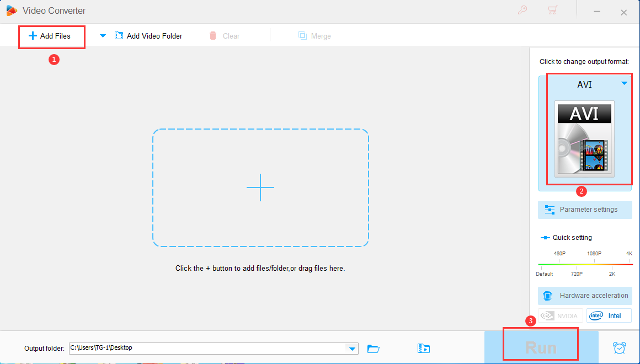The height and width of the screenshot is (364, 640).
Task: Open Parameter settings
Action: pos(585,210)
